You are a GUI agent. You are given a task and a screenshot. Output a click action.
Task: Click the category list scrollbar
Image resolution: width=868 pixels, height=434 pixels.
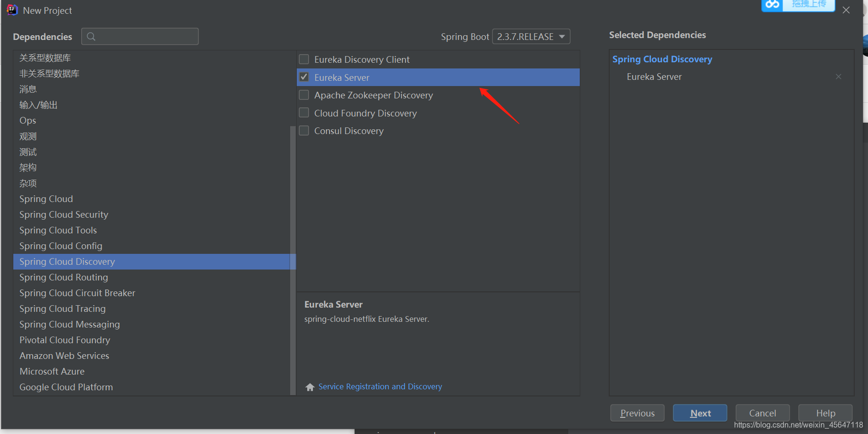[292, 260]
